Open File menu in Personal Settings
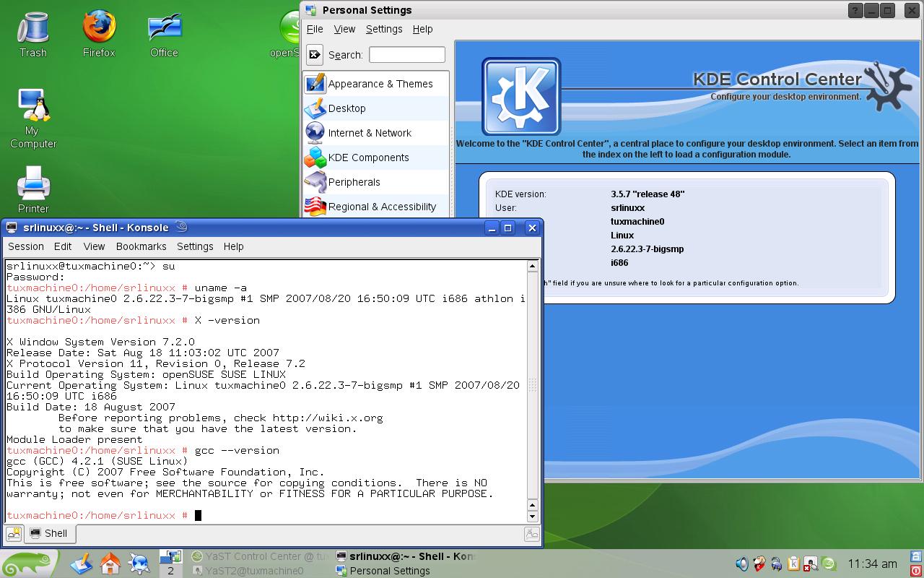Viewport: 924px width, 578px height. pyautogui.click(x=315, y=29)
